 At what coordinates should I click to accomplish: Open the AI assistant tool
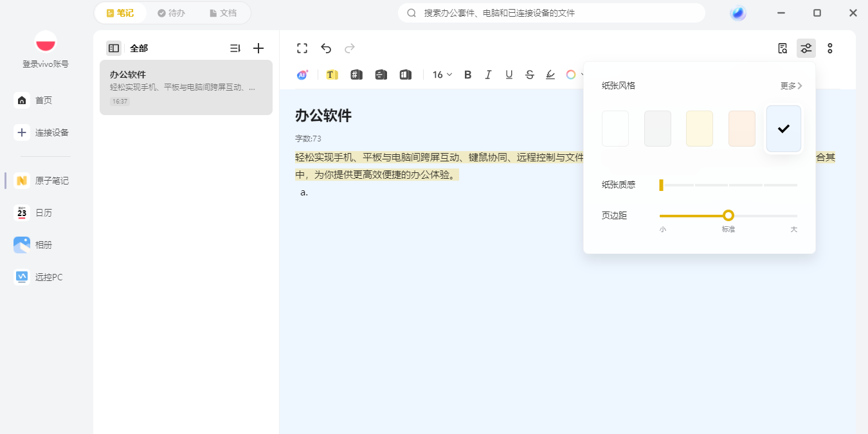click(x=302, y=75)
